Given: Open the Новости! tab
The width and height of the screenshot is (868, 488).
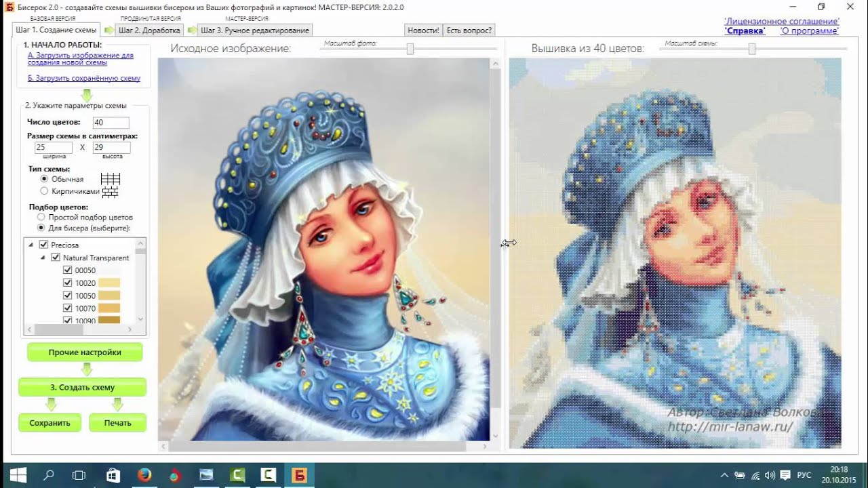Looking at the screenshot, I should [x=424, y=30].
